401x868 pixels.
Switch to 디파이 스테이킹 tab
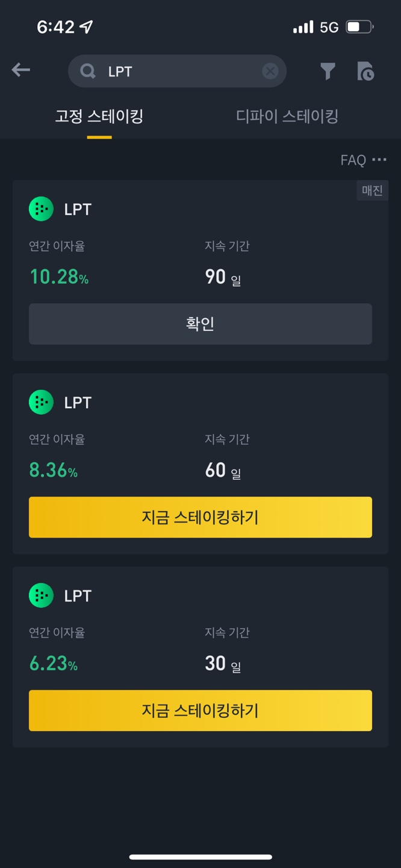[x=287, y=116]
